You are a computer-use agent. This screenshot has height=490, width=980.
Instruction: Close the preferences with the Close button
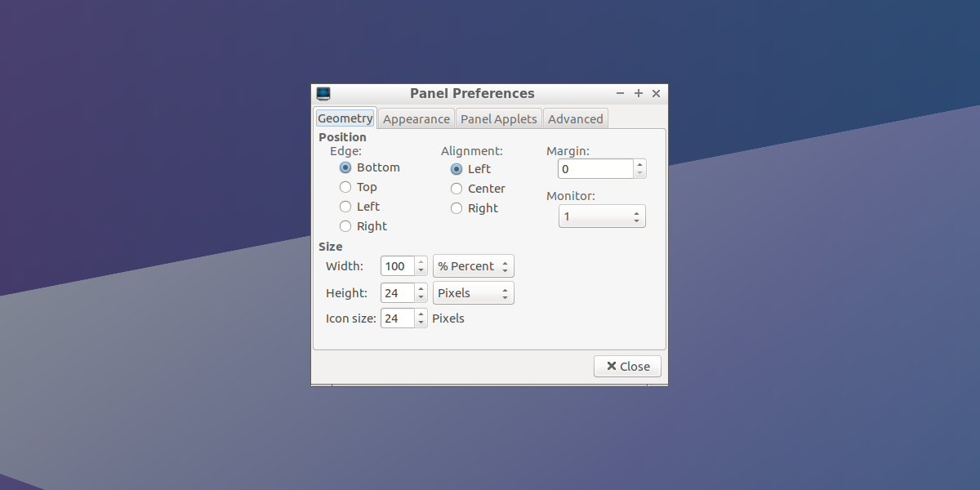(627, 367)
